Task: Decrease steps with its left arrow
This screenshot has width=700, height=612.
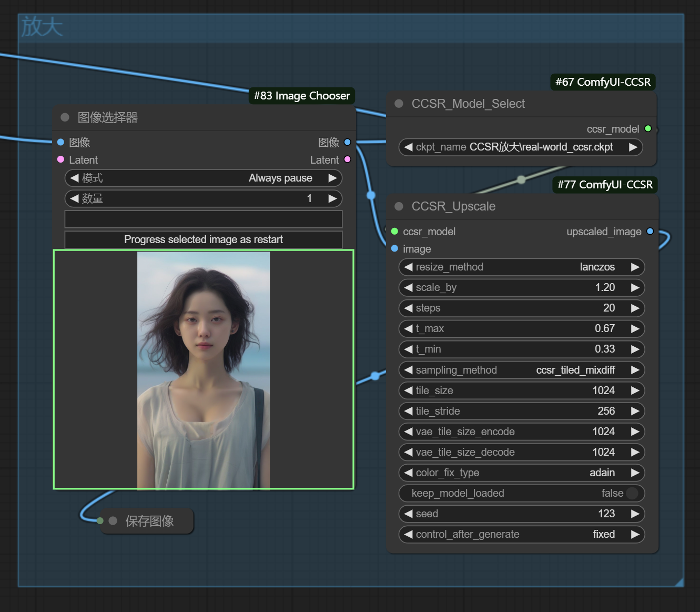Action: point(408,308)
